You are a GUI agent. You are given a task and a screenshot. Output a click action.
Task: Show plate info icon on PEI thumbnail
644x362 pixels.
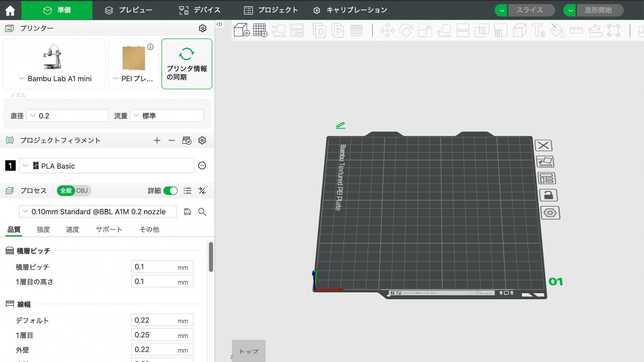pos(150,47)
